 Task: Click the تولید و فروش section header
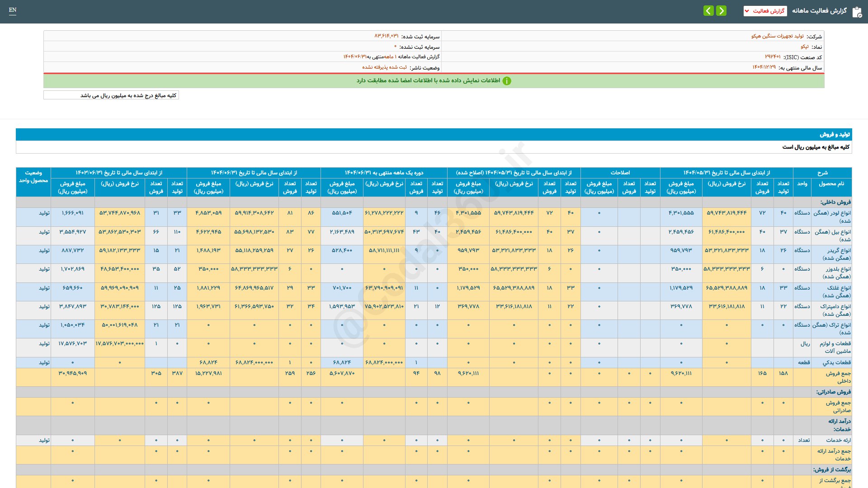(x=835, y=135)
